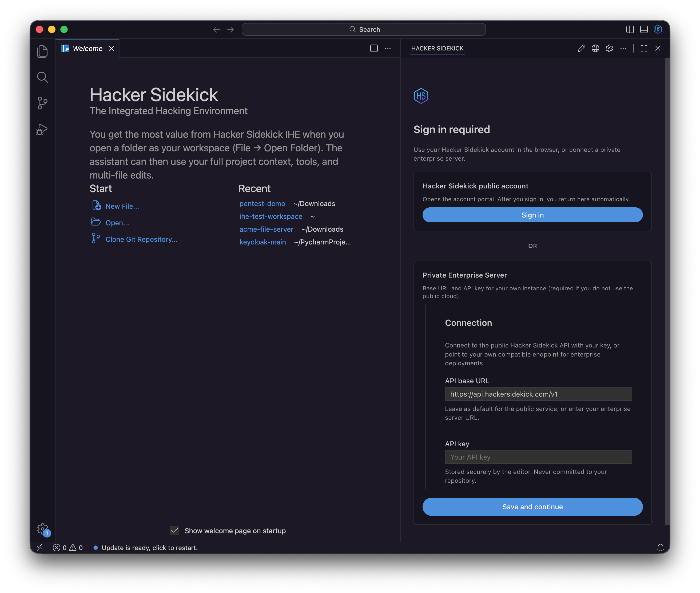The width and height of the screenshot is (700, 593).
Task: Toggle primary sidebar layout icon
Action: click(630, 30)
